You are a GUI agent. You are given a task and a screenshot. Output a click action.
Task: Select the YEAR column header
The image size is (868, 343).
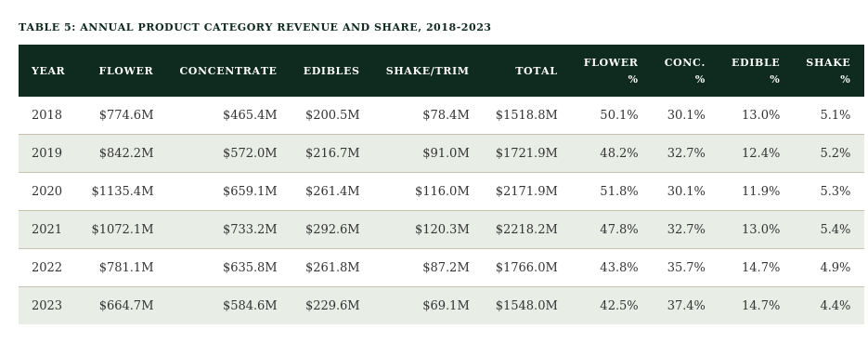[48, 71]
